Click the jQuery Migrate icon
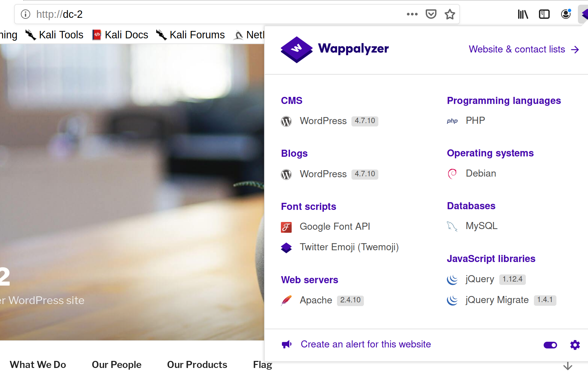Screen dimensions: 588x372 pyautogui.click(x=452, y=300)
